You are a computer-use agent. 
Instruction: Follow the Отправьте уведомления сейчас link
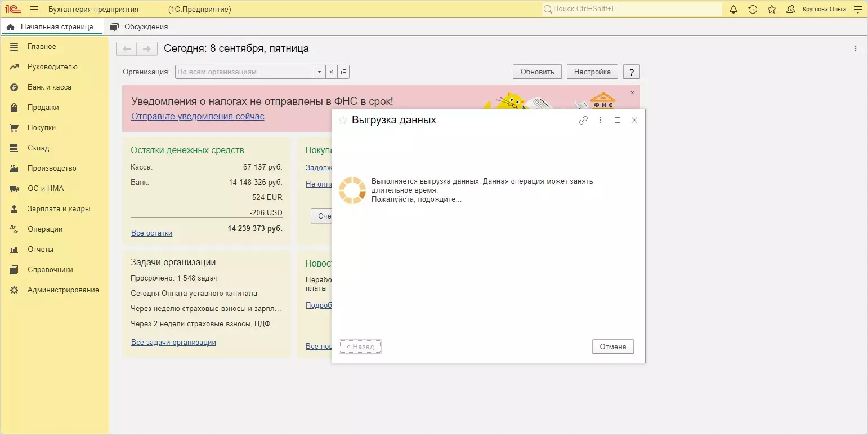pos(198,117)
